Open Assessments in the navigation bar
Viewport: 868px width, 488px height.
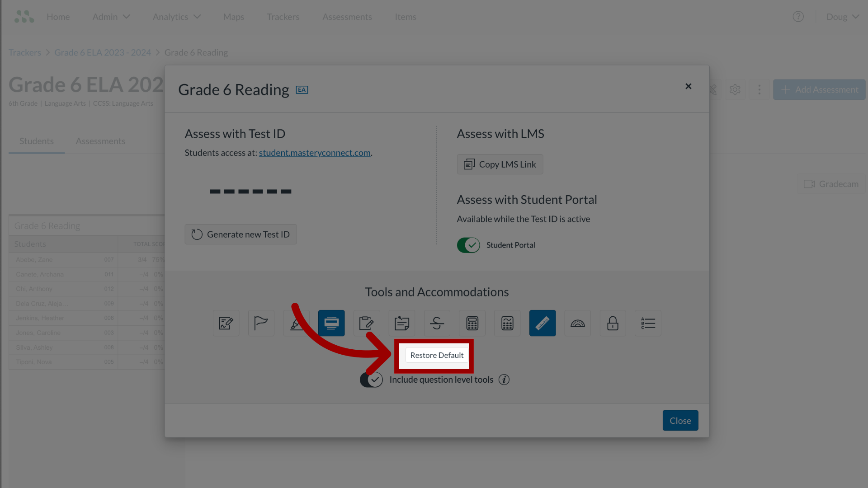pos(347,17)
